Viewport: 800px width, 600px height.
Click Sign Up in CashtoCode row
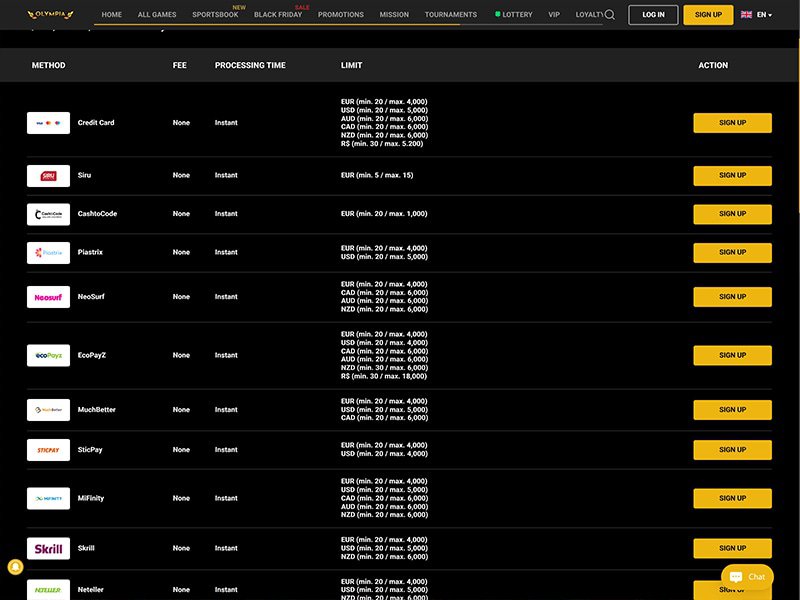point(732,214)
